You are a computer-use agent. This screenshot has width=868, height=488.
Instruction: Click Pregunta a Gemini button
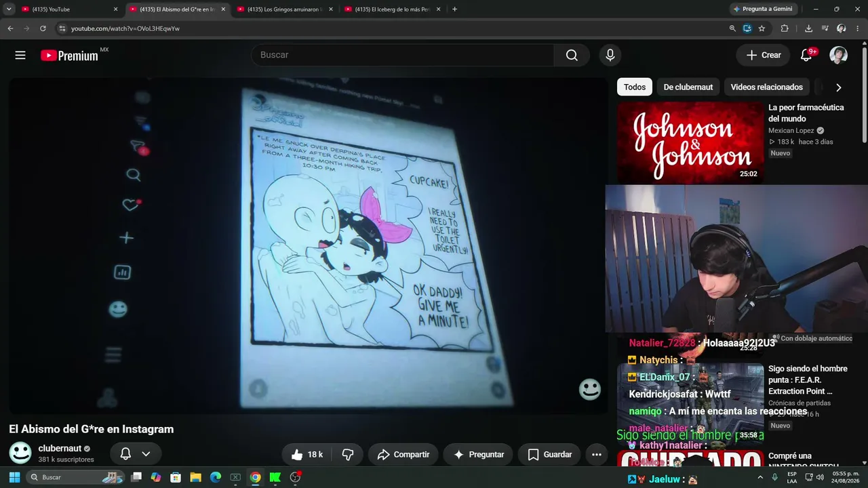[x=764, y=9]
